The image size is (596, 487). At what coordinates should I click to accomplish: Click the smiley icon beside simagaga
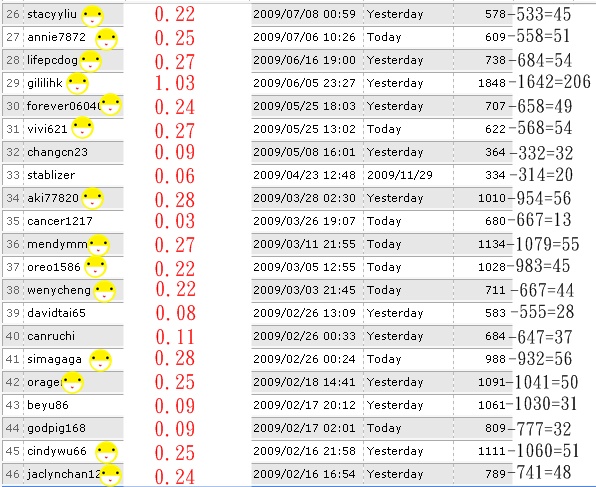click(x=100, y=360)
